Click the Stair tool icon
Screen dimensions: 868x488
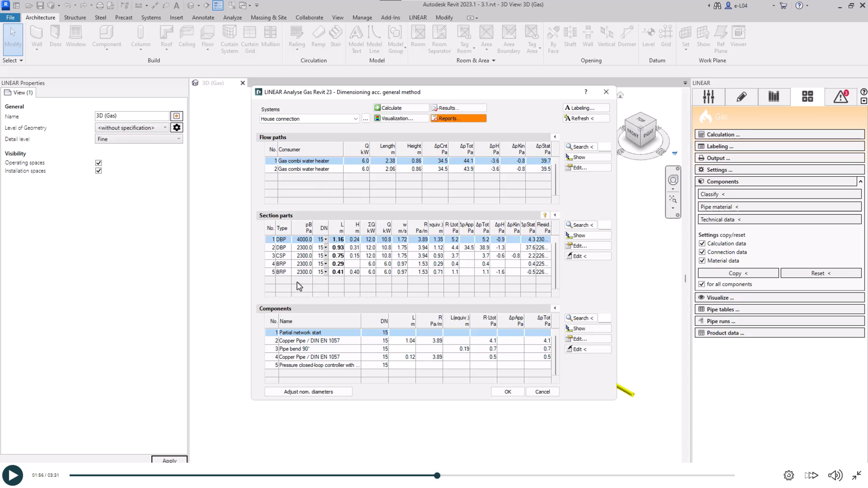pos(335,37)
